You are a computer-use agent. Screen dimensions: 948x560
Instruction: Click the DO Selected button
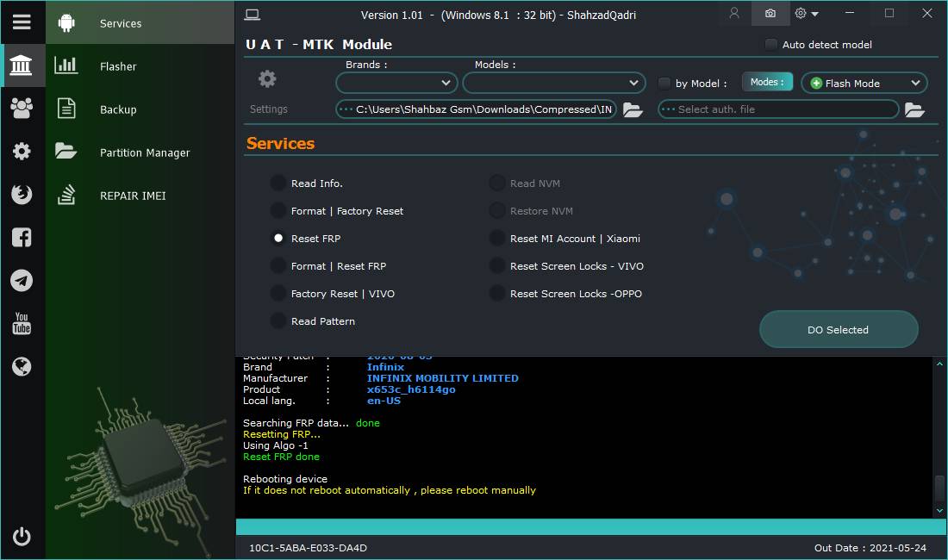tap(839, 329)
